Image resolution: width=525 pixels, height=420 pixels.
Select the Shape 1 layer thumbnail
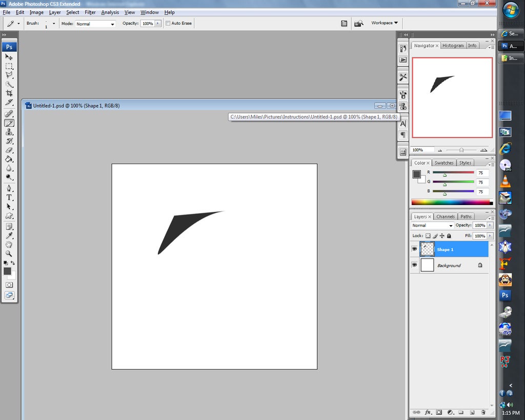point(427,249)
